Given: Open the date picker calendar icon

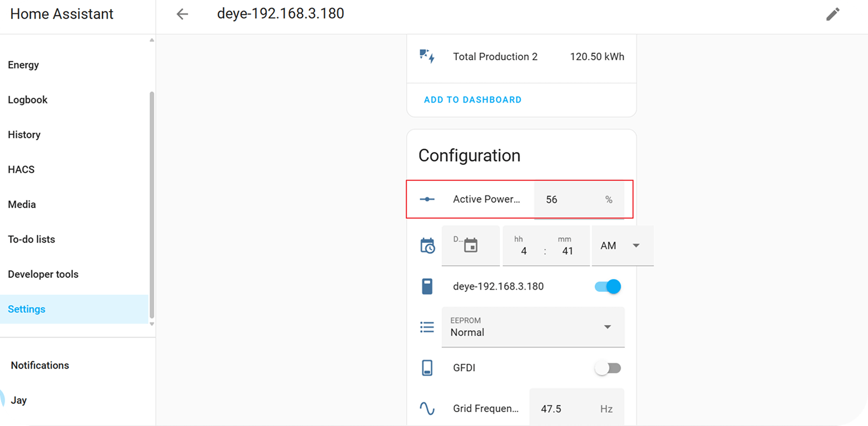Looking at the screenshot, I should pos(471,245).
